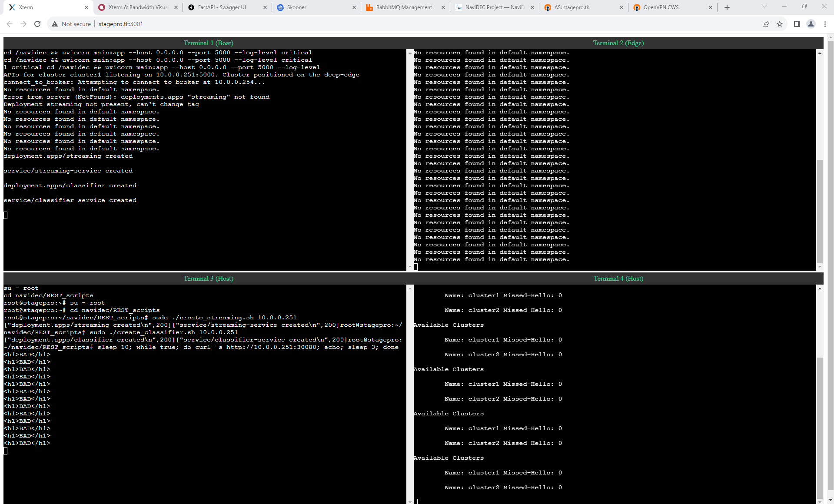Click 'deployment.apps/streaming created' line in Terminal 1

(68, 156)
